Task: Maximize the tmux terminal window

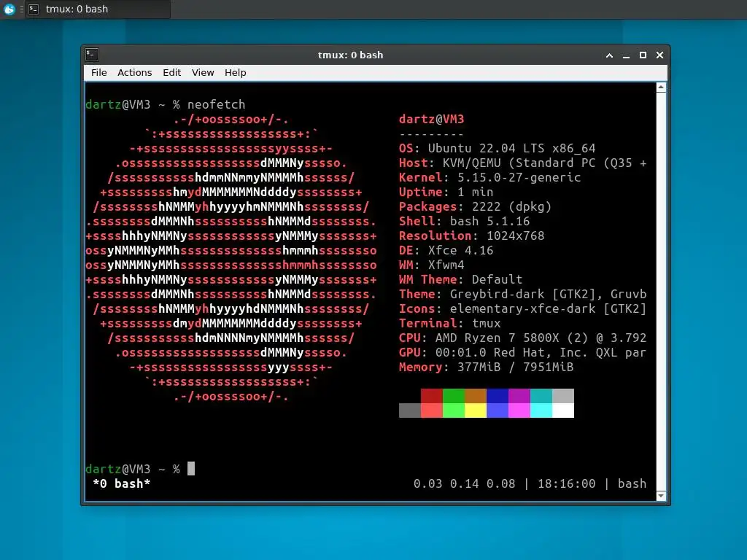Action: click(x=643, y=55)
